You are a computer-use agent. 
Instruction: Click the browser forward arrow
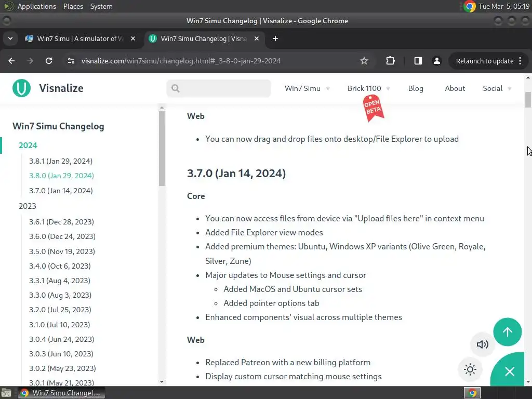30,61
